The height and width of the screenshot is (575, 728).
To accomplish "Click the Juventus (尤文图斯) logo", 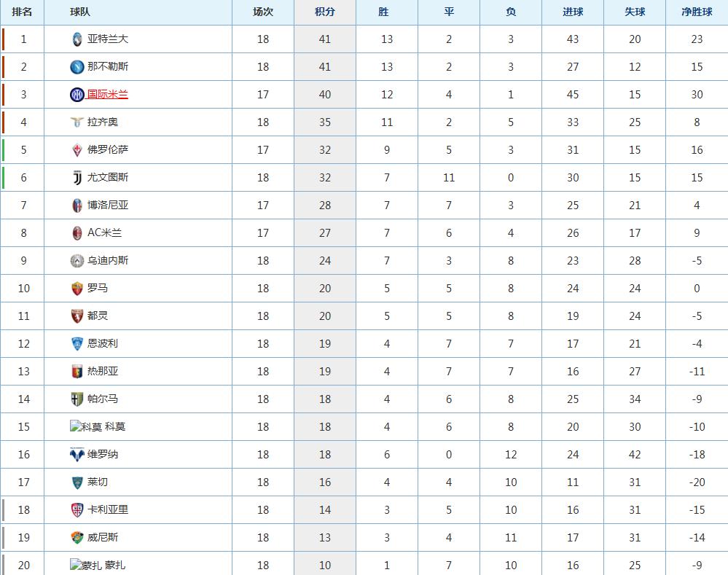I will point(77,178).
